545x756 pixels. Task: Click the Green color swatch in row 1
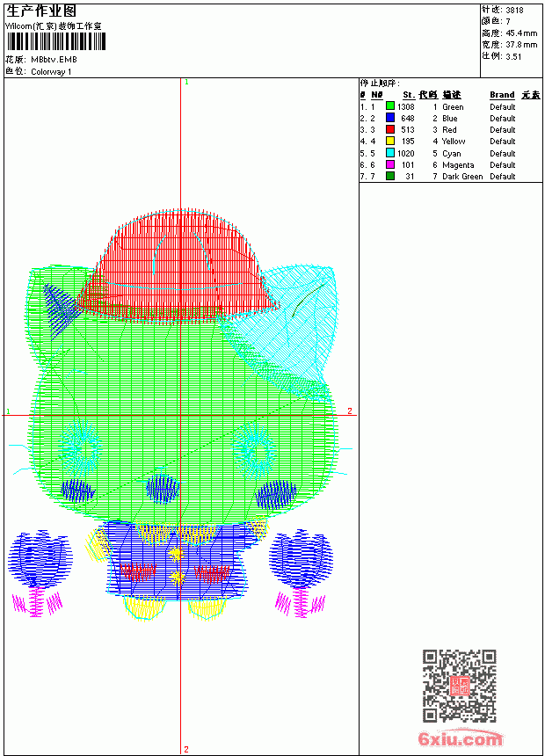(x=390, y=106)
